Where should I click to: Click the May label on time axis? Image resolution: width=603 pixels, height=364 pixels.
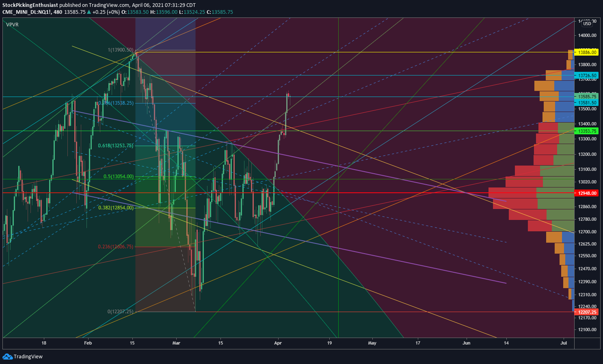[372, 343]
